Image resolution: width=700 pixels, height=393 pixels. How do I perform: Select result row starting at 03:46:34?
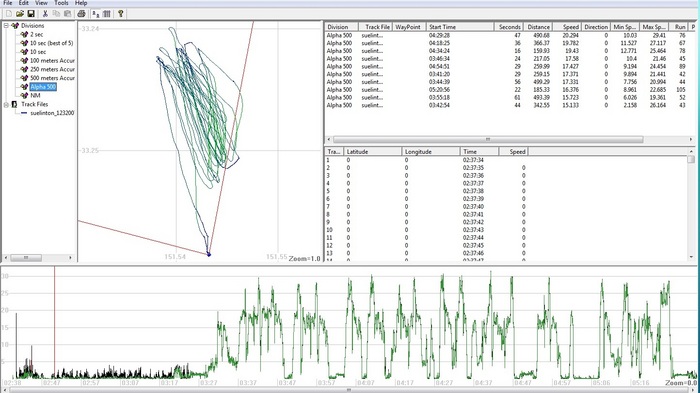tap(510, 59)
